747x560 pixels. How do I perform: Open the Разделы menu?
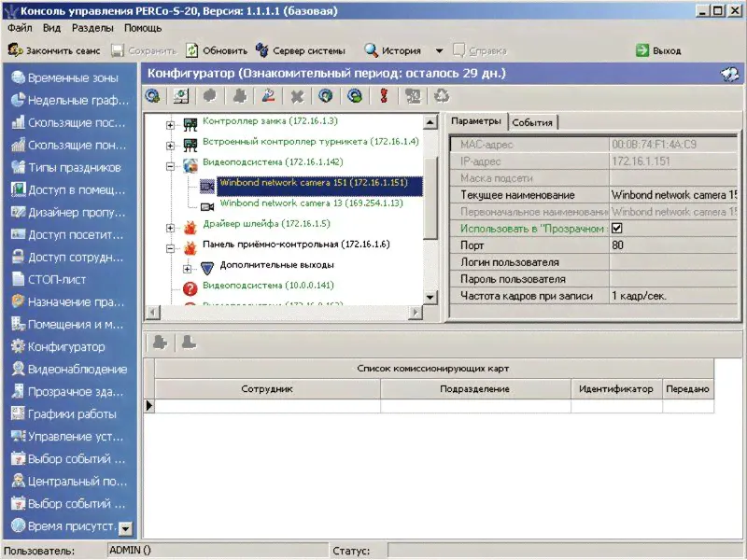pyautogui.click(x=92, y=28)
